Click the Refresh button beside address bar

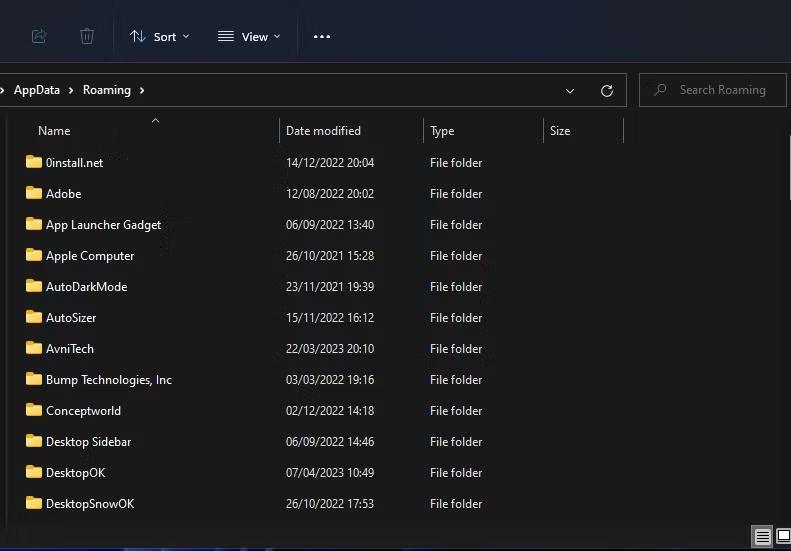point(606,90)
